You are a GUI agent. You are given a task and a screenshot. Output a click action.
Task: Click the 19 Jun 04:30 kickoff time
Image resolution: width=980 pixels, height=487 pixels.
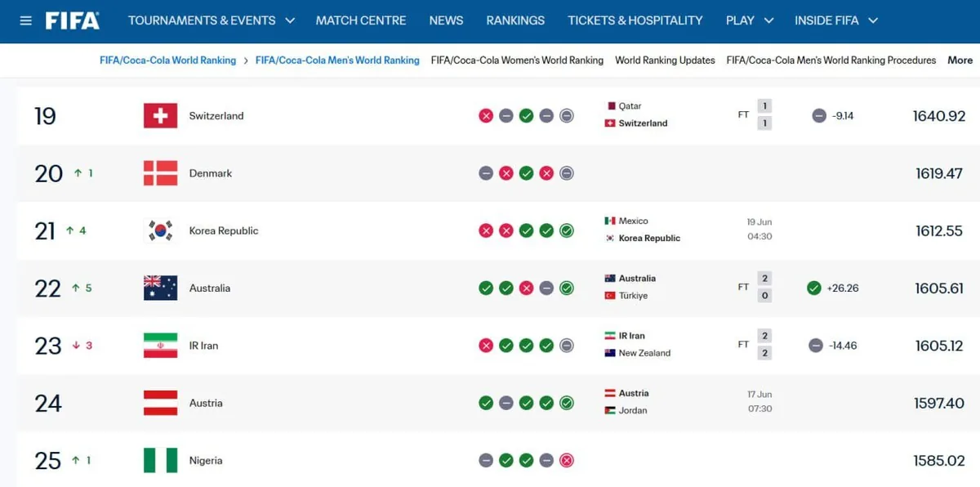[759, 230]
